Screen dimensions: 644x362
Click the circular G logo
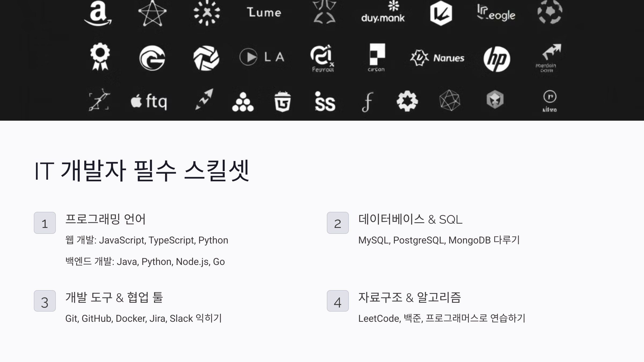pyautogui.click(x=152, y=58)
